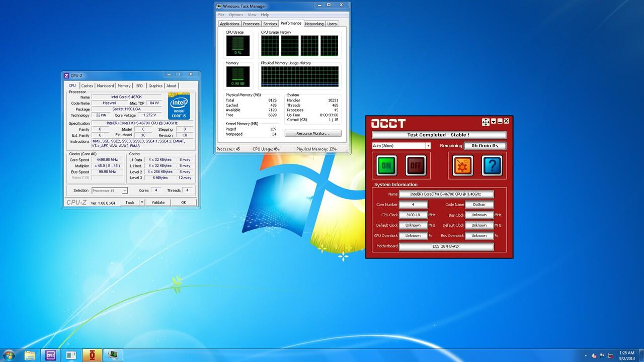The width and height of the screenshot is (644, 362).
Task: Open the Windows Start menu orb
Action: [x=9, y=355]
